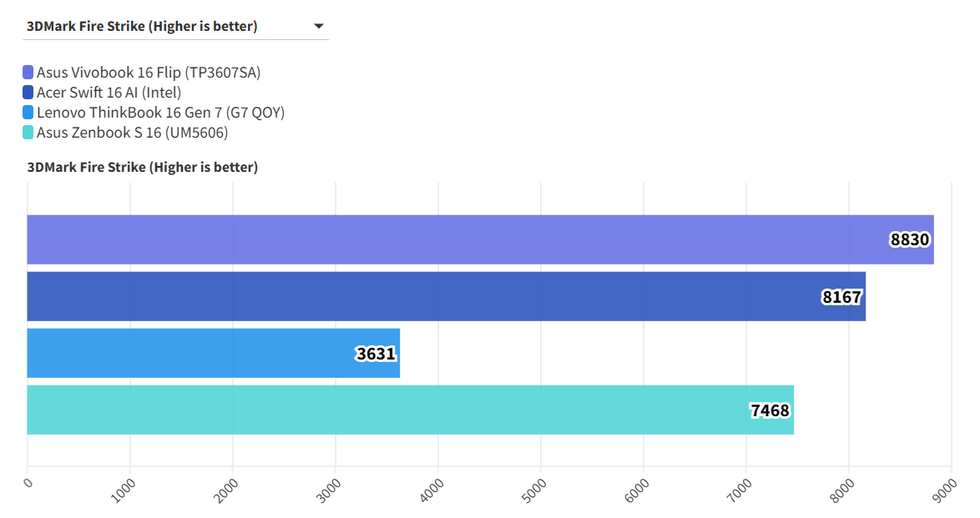Screen dimensions: 980x518
Task: Click the chart title above the bars
Action: [143, 167]
